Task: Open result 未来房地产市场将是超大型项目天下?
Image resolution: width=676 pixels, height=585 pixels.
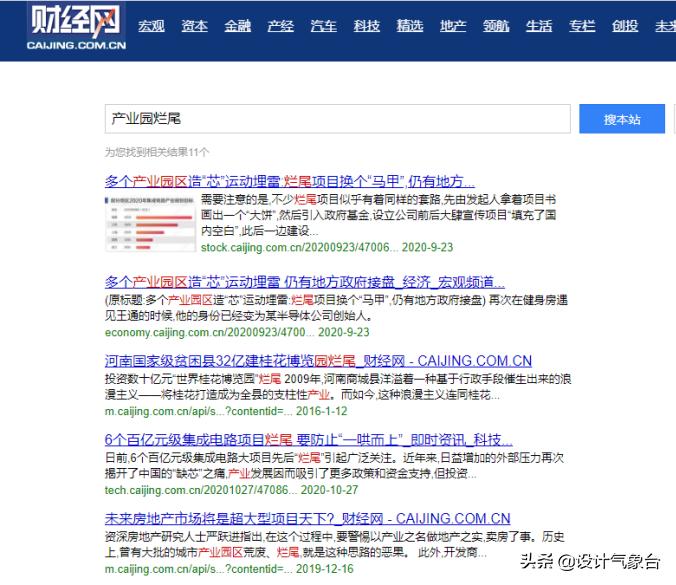Action: click(x=307, y=519)
